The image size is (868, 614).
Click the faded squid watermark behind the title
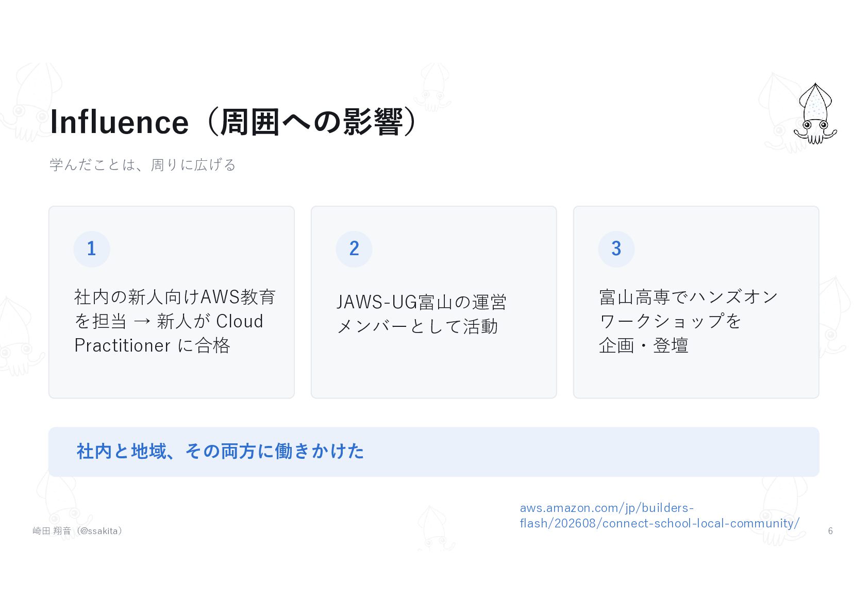point(31,101)
